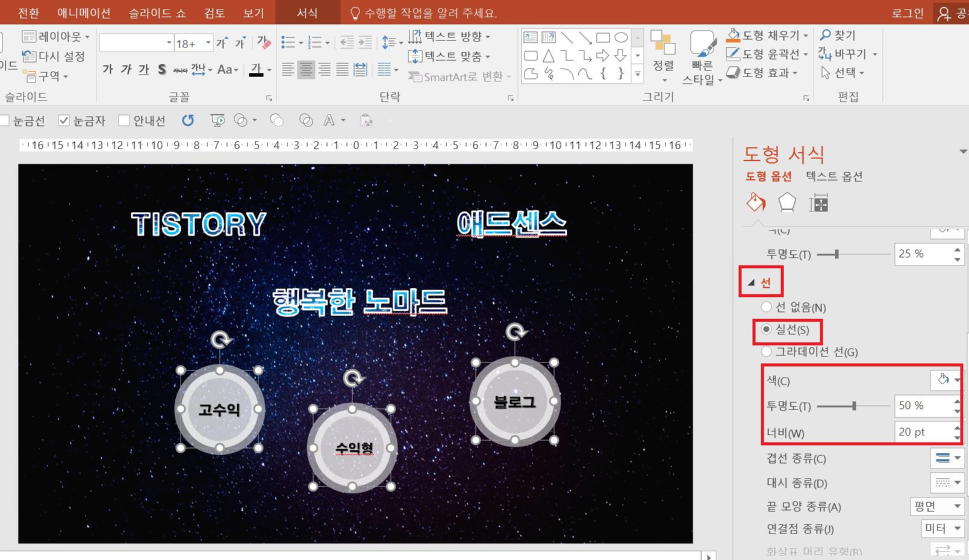Open the 슬라이드 쇼 tab
Image resolution: width=969 pixels, height=560 pixels.
tap(157, 13)
